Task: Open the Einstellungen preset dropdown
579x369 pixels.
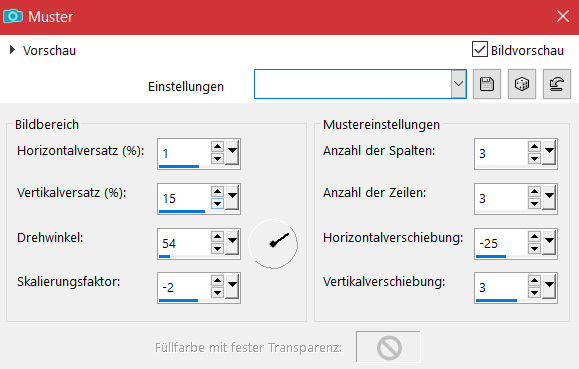Action: click(x=458, y=84)
